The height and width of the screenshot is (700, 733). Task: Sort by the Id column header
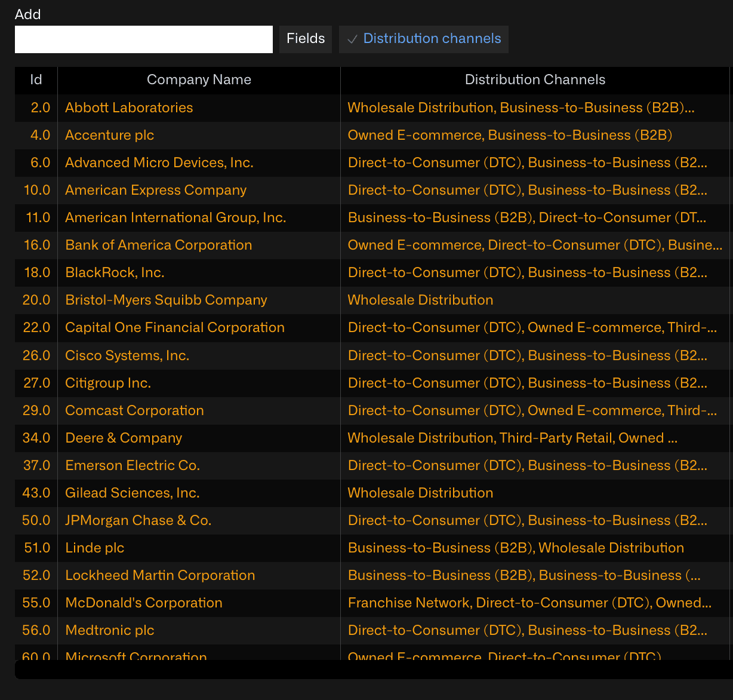pos(36,80)
